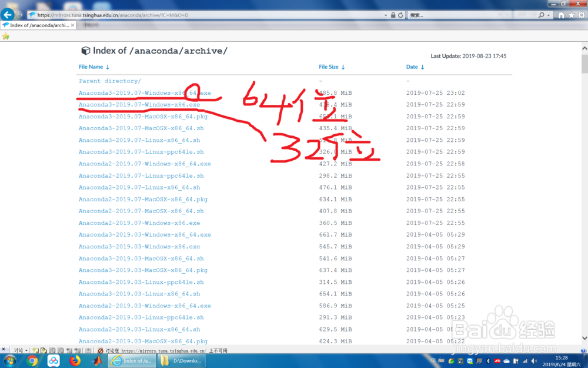Close the discussion bar with the X
The image size is (588, 368).
(4, 350)
